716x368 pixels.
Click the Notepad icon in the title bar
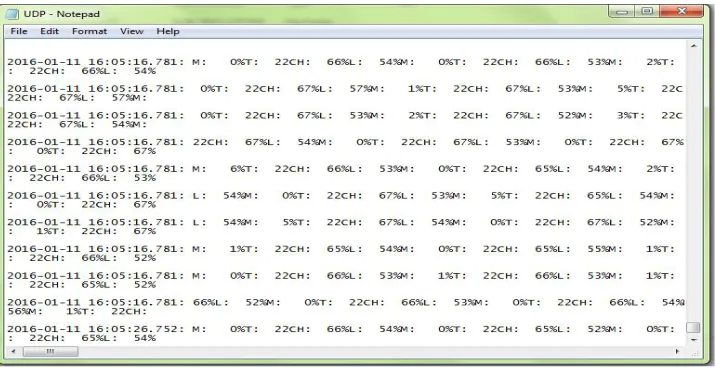tap(11, 14)
